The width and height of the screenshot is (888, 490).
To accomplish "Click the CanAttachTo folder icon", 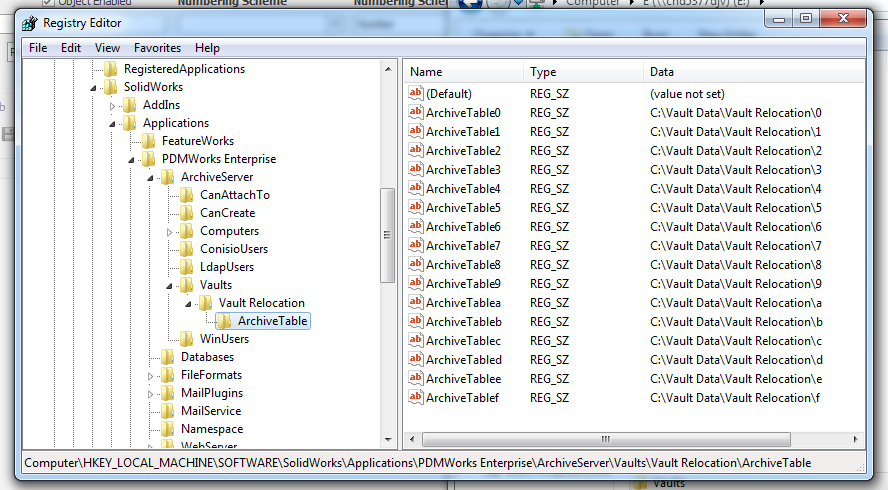I will 187,195.
